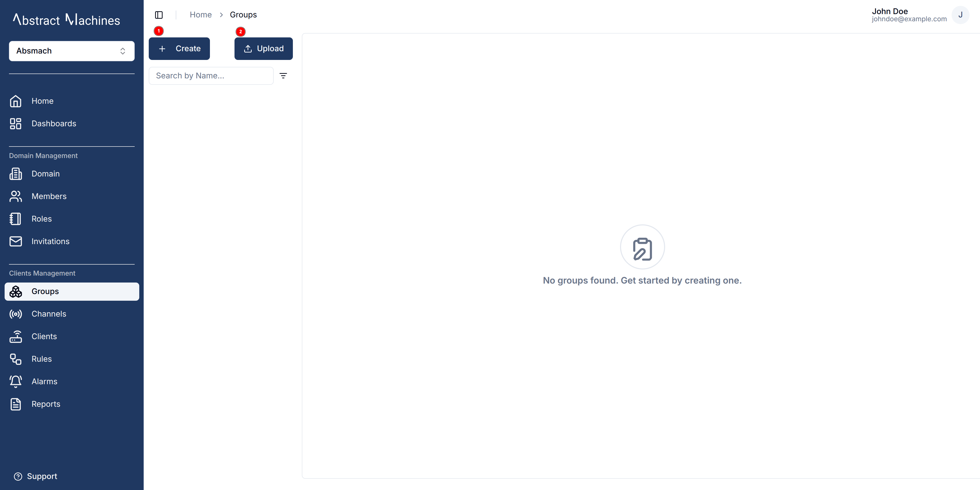This screenshot has height=490, width=980.
Task: Open Home in the sidebar menu
Action: coord(71,101)
